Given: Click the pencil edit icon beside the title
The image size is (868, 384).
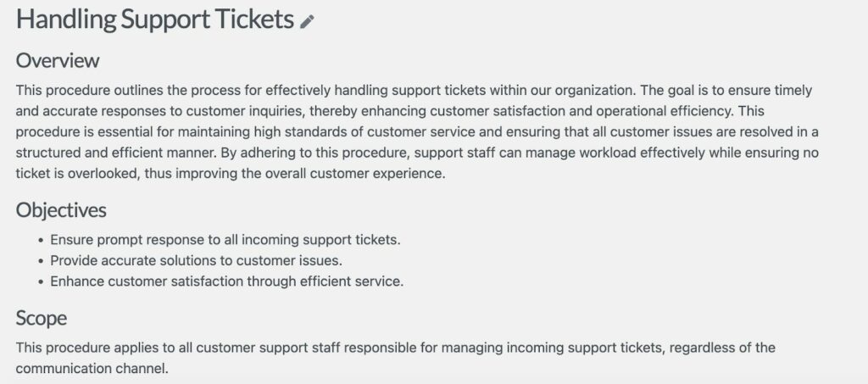Looking at the screenshot, I should pyautogui.click(x=307, y=21).
